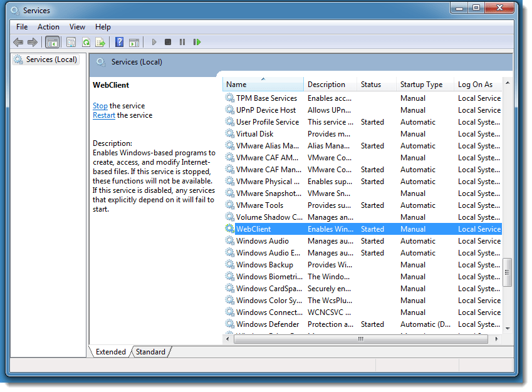This screenshot has height=392, width=532.
Task: Switch to the Standard tab
Action: 150,352
